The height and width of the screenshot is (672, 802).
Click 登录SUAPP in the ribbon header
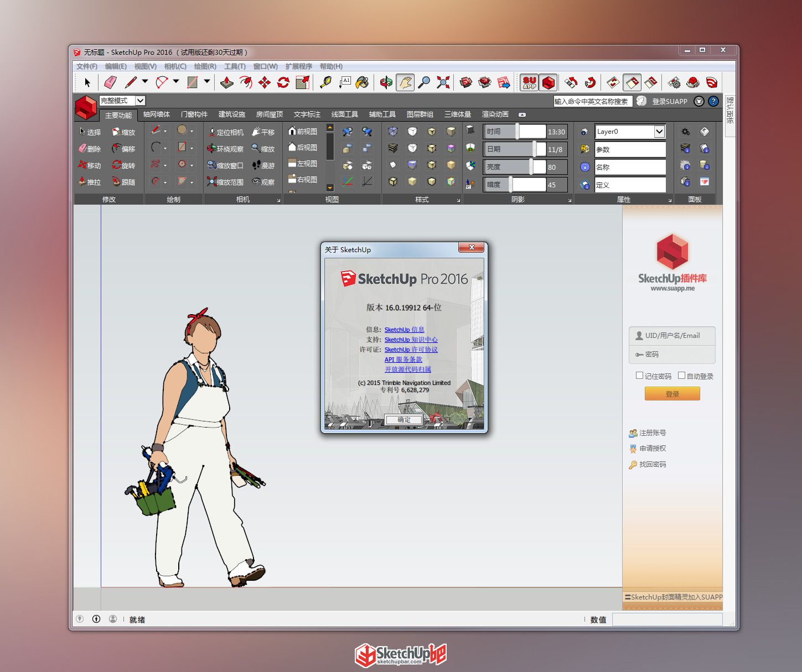[670, 101]
